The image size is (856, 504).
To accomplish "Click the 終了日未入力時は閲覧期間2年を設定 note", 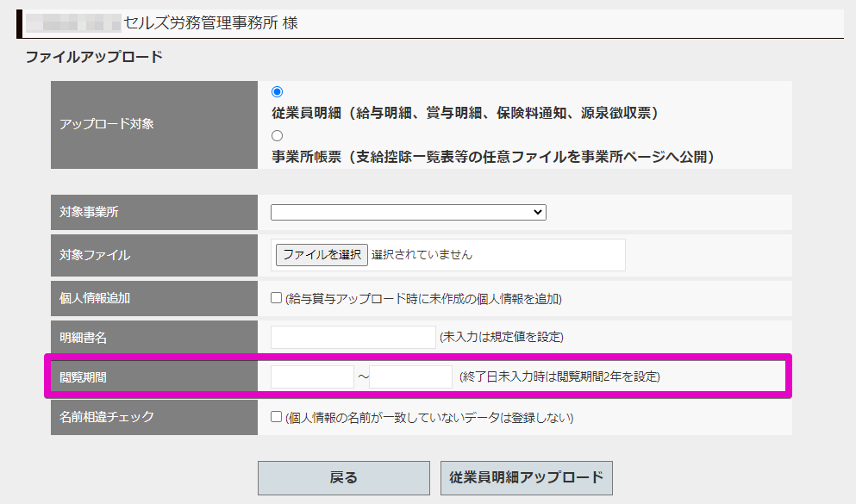I will tap(559, 376).
